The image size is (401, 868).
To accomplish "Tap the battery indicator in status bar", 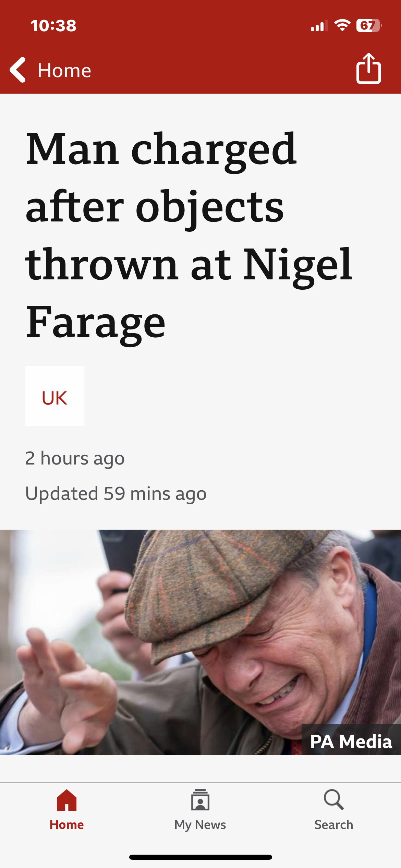I will [x=369, y=25].
